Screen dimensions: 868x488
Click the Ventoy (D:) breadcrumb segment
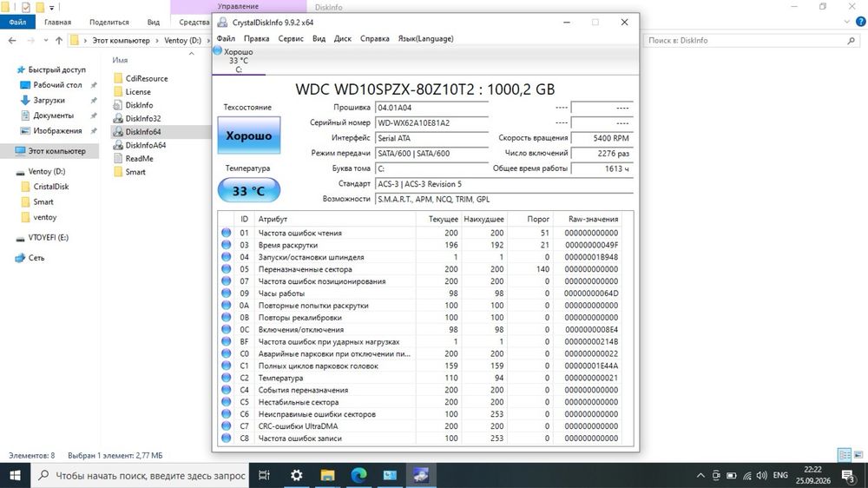coord(182,41)
